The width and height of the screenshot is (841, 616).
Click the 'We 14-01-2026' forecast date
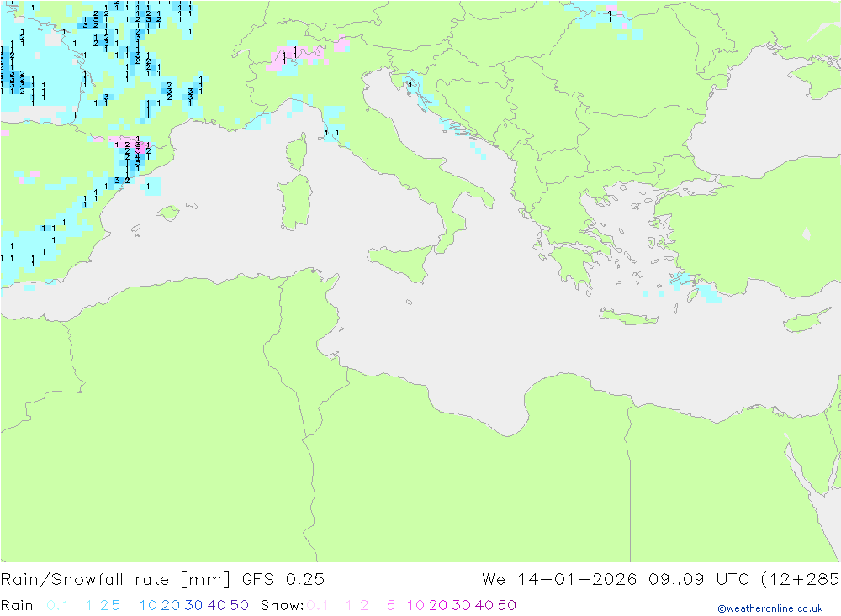point(559,580)
